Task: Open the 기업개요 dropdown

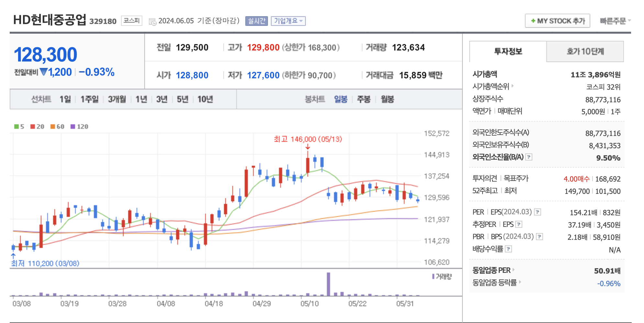Action: (288, 21)
